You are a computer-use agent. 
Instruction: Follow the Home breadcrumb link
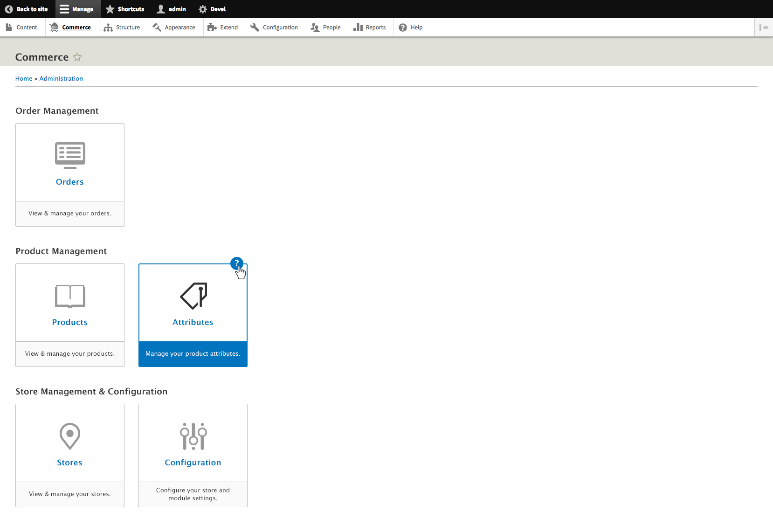(x=24, y=79)
